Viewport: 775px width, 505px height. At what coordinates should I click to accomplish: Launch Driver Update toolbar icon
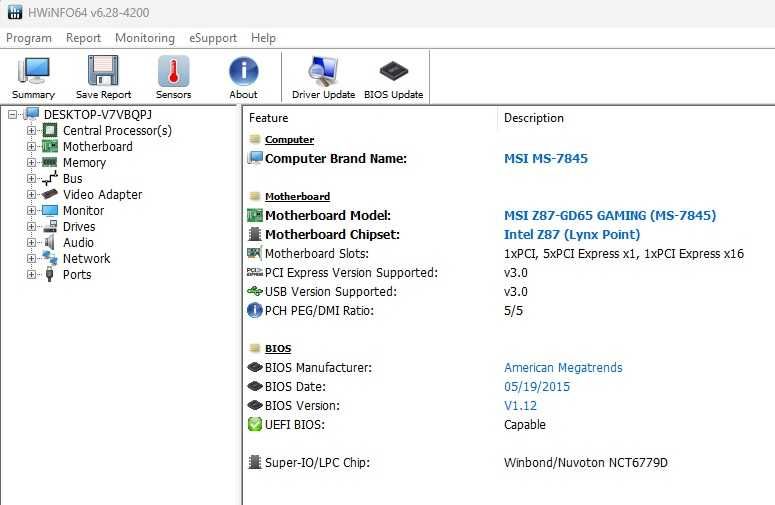323,71
